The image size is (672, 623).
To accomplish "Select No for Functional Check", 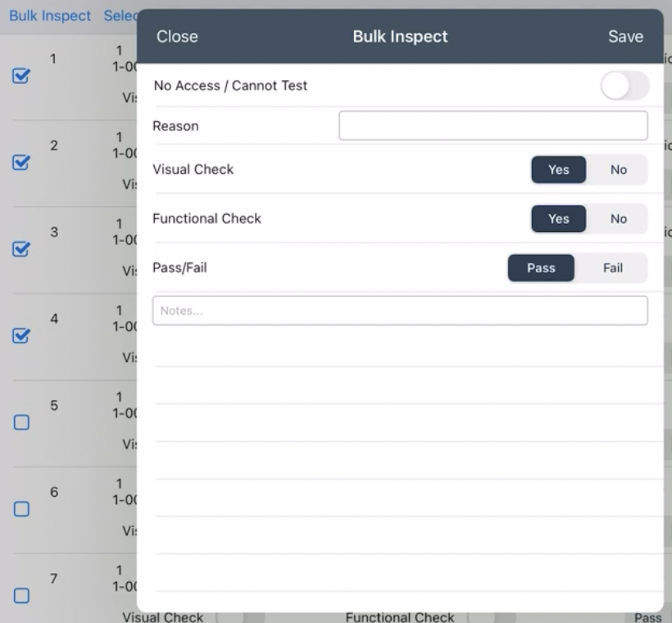I will (x=619, y=219).
